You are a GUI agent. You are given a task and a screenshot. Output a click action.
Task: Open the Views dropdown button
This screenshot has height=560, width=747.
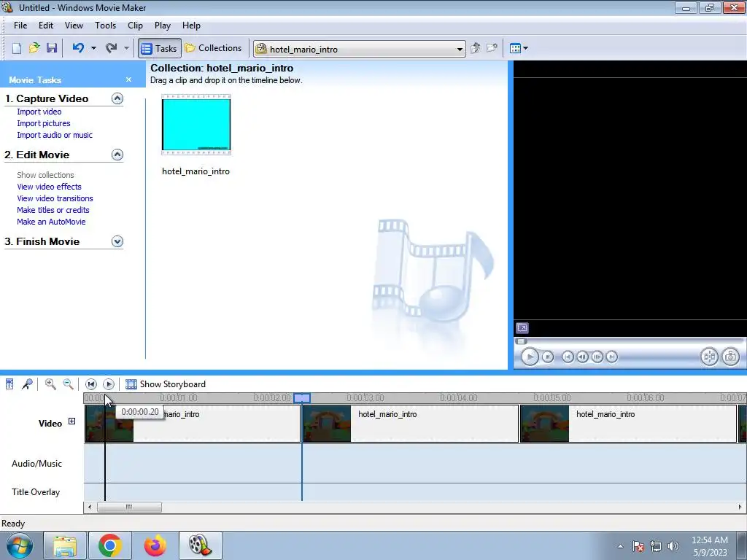click(519, 48)
